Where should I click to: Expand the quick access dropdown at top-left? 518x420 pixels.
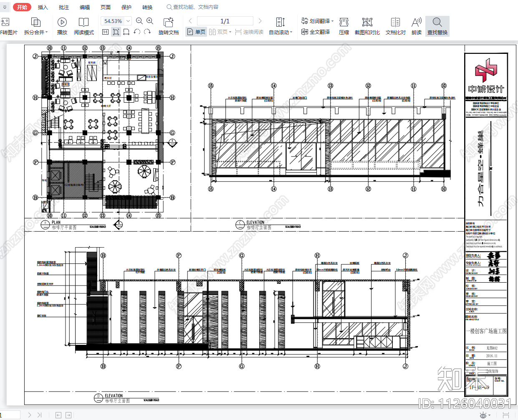pos(4,7)
